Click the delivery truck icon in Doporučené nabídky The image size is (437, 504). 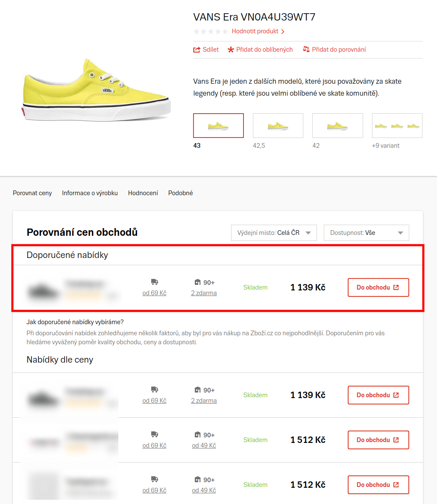[x=154, y=282]
